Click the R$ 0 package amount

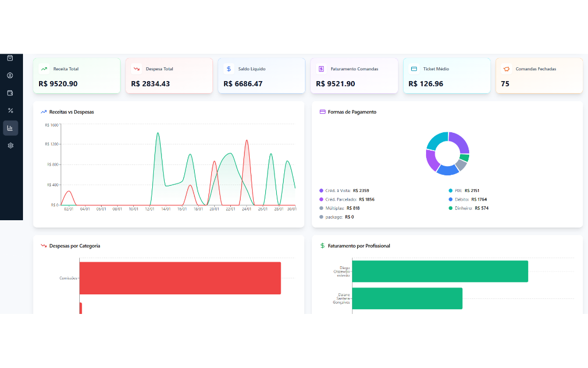[x=349, y=217]
